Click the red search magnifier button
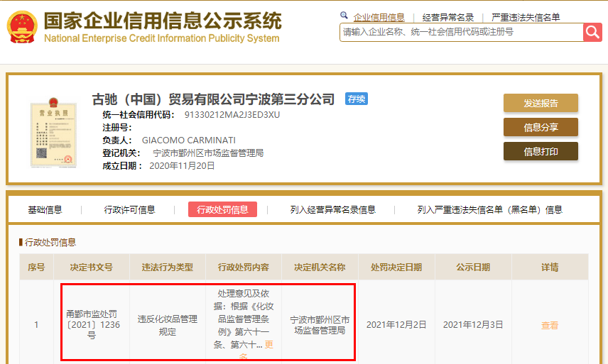 pos(592,32)
